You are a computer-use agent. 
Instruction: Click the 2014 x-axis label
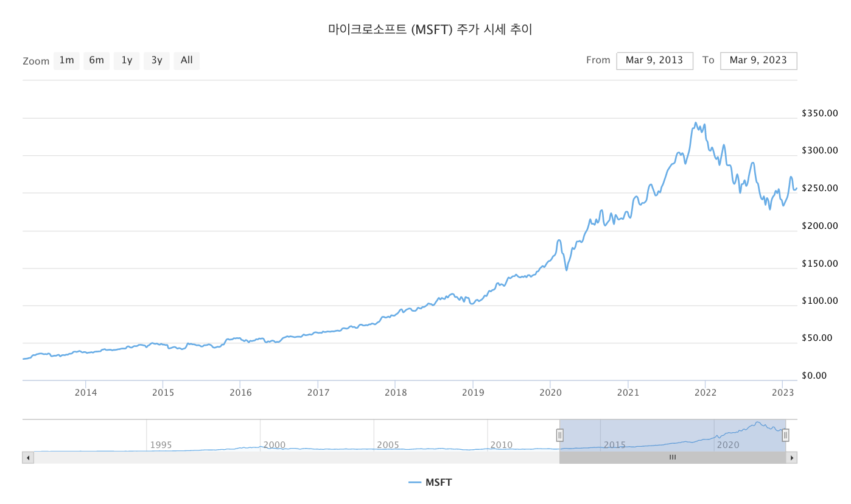click(x=86, y=393)
